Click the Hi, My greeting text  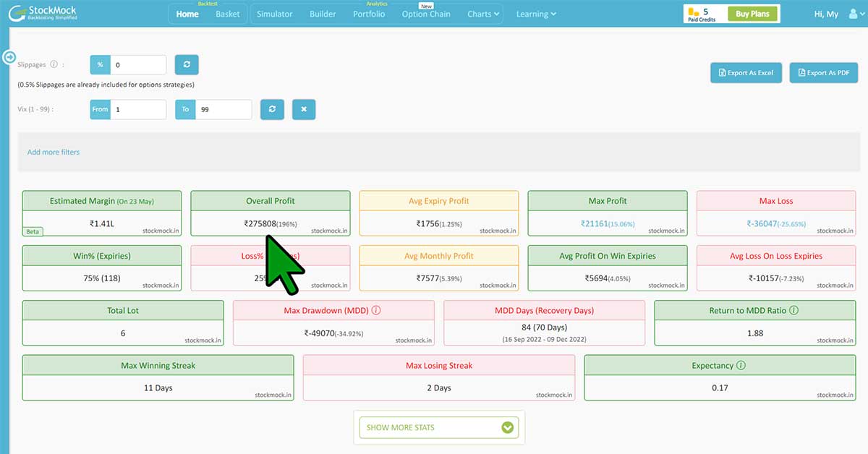[826, 14]
